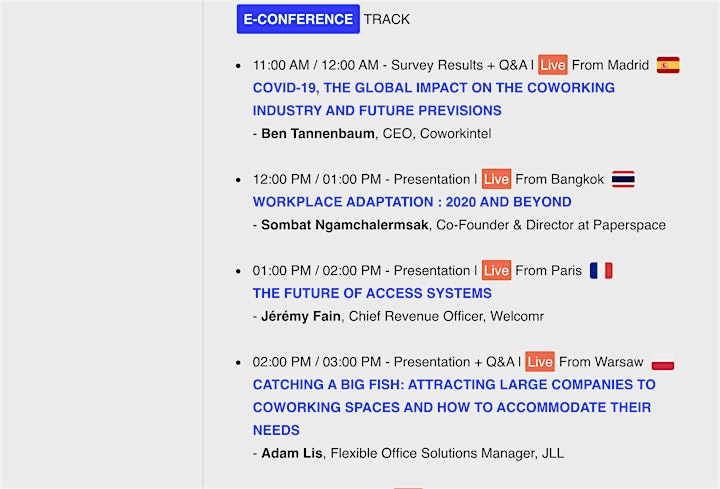Click the Live badge on the Warsaw session
Image resolution: width=720 pixels, height=489 pixels.
[540, 362]
